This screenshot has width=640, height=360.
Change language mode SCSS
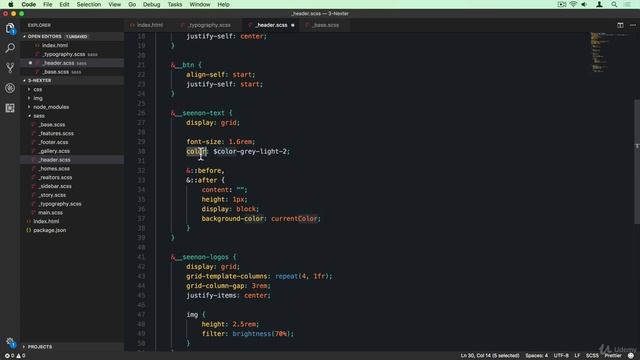(592, 356)
